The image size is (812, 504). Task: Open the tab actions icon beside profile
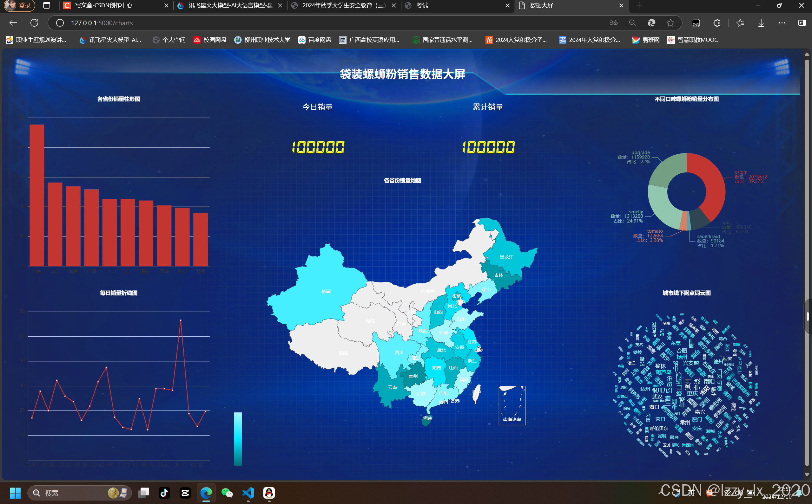tap(47, 5)
